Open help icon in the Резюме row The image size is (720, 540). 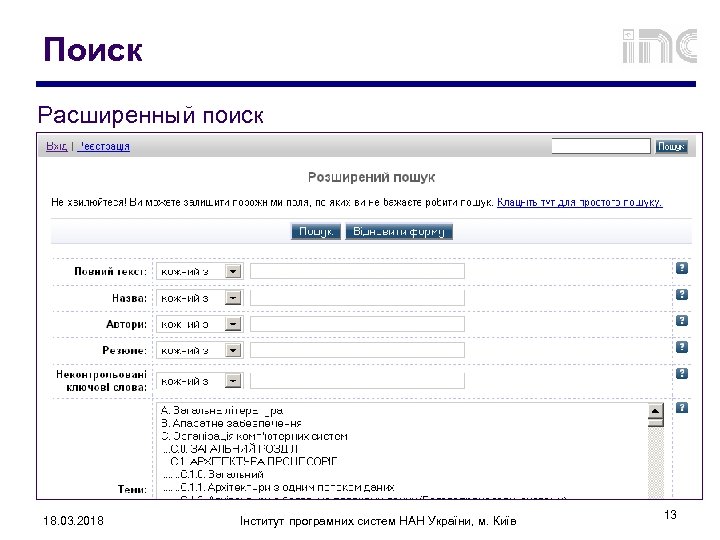click(x=682, y=347)
